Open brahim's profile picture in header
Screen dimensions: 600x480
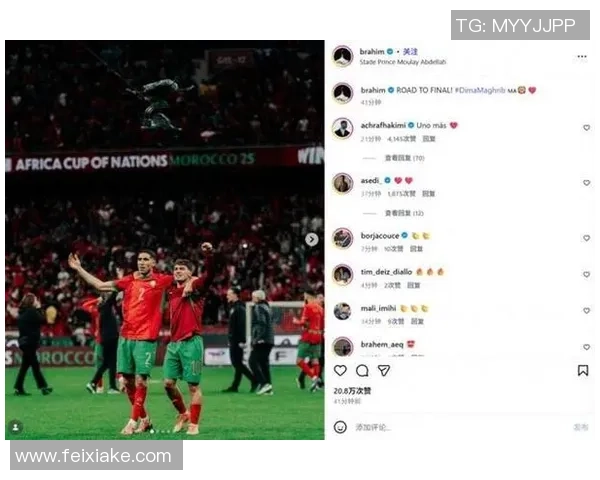pos(342,56)
